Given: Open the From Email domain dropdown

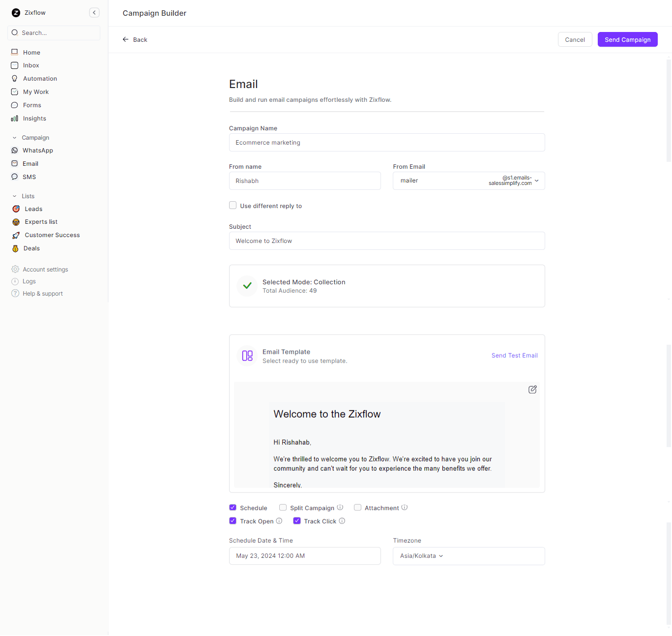Looking at the screenshot, I should pos(536,181).
